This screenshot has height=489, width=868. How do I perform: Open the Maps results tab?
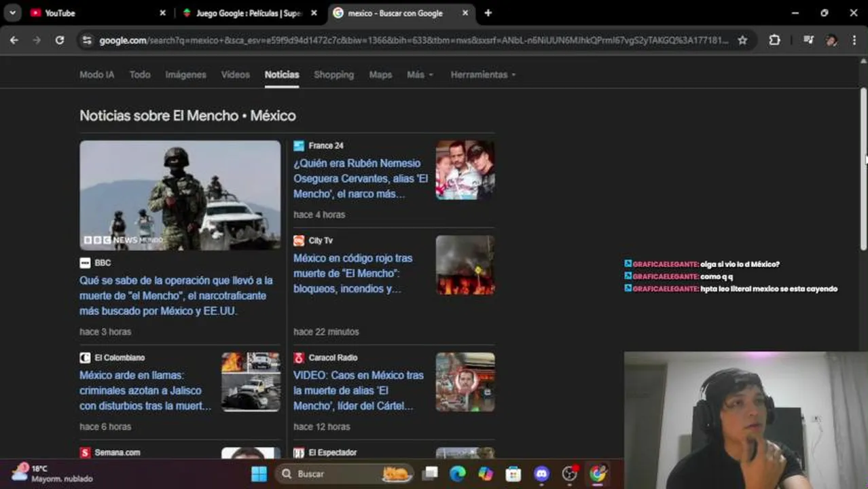pos(380,75)
